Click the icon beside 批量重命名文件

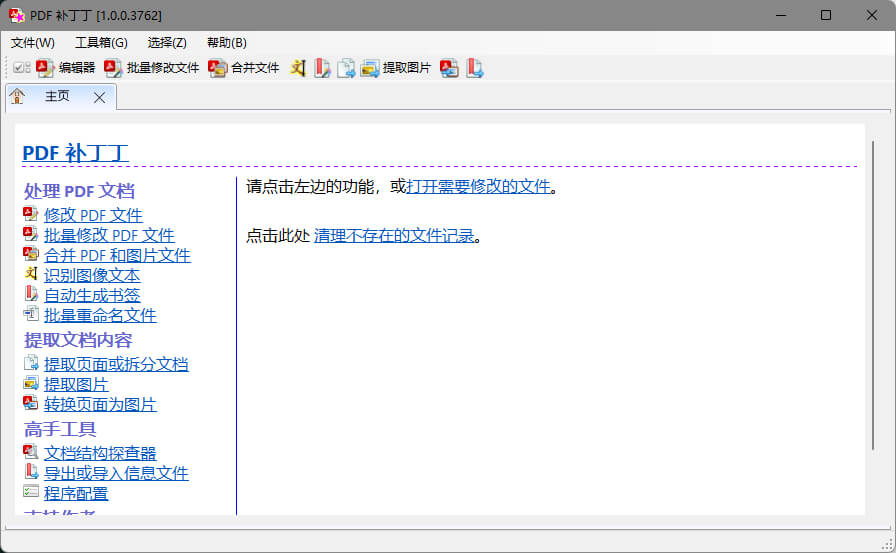31,314
